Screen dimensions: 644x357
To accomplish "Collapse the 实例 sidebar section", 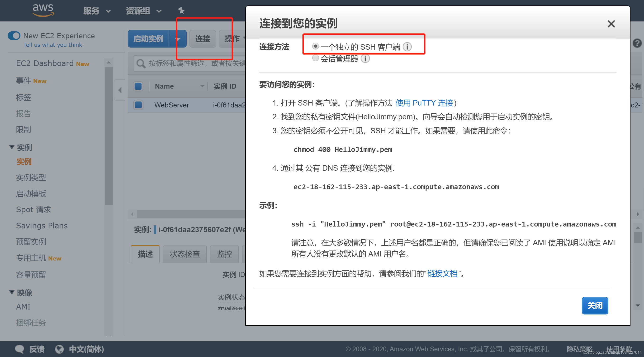I will click(x=12, y=147).
